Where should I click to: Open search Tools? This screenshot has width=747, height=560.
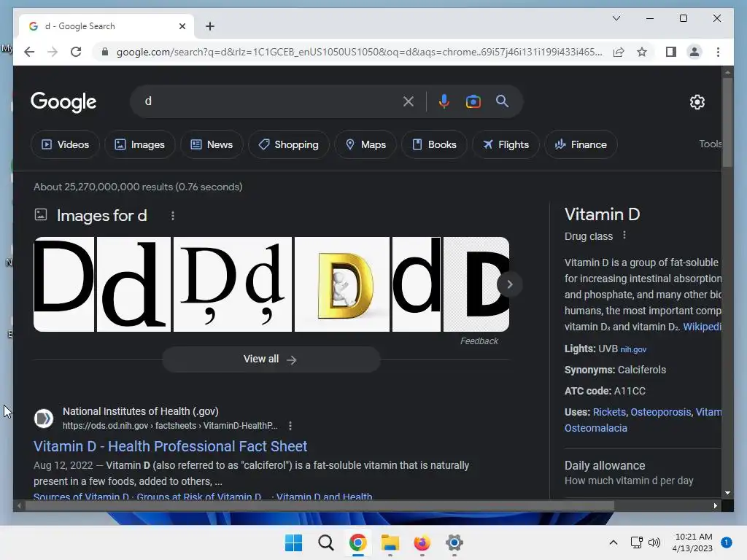[x=710, y=144]
